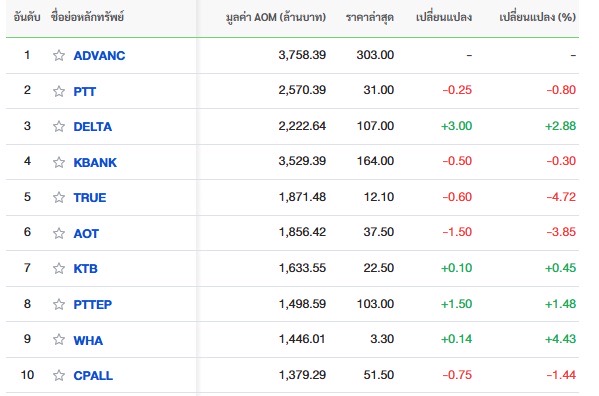599x396 pixels.
Task: Star ADVANC as a favorite
Action: click(x=59, y=55)
